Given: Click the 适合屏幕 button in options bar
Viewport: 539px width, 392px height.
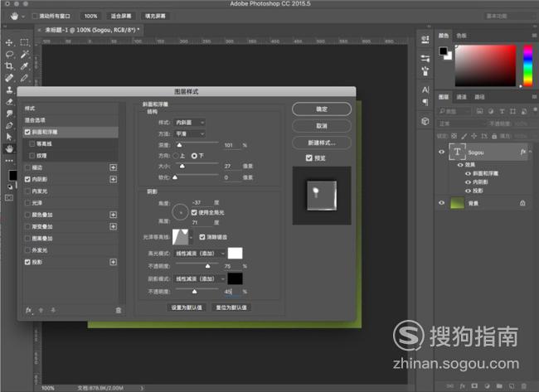Looking at the screenshot, I should 121,16.
